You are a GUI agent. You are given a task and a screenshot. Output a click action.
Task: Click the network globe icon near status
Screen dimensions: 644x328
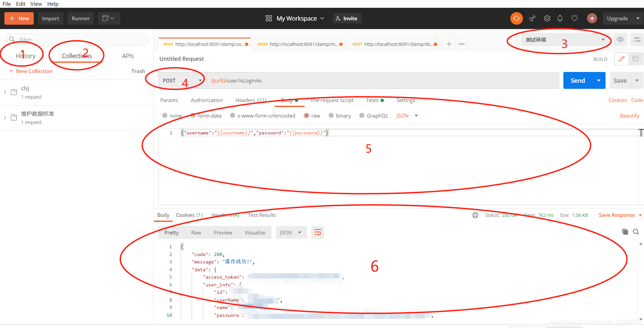[475, 215]
